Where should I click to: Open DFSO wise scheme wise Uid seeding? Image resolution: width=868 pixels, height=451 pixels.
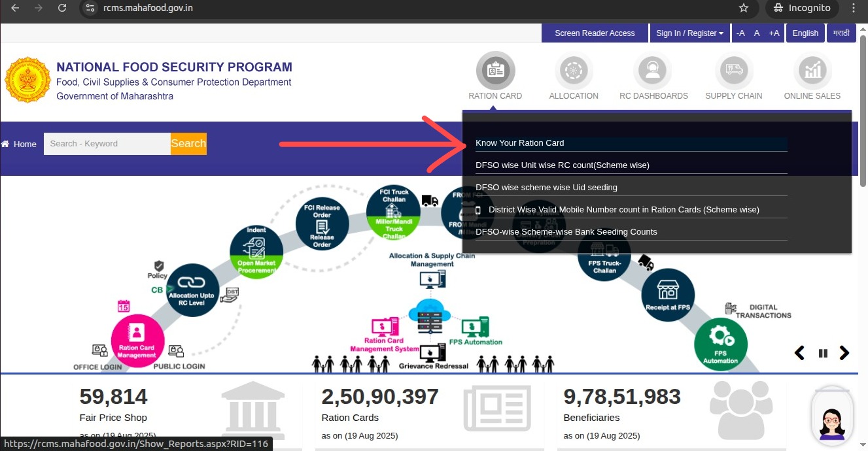point(546,188)
